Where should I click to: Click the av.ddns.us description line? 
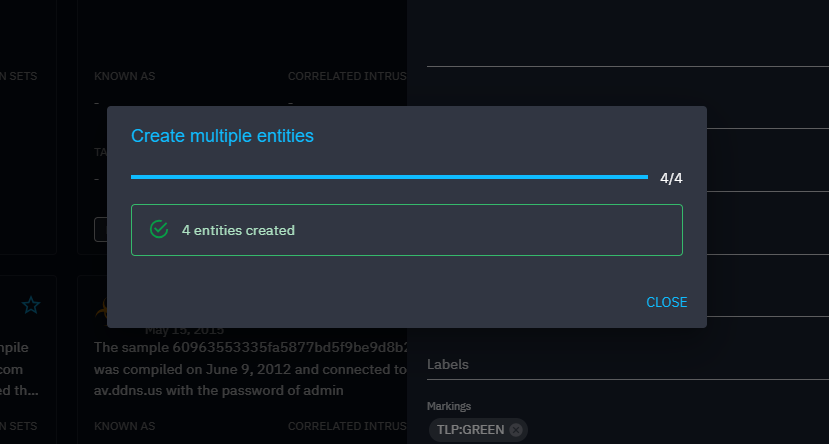click(219, 391)
